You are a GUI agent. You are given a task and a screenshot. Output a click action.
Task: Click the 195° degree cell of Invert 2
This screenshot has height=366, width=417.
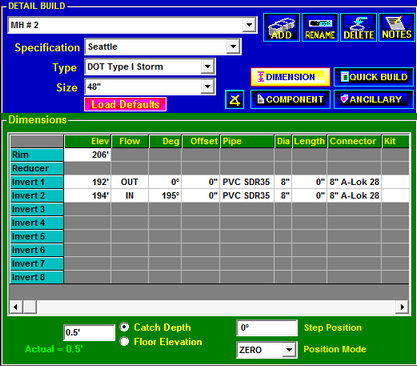pyautogui.click(x=165, y=196)
